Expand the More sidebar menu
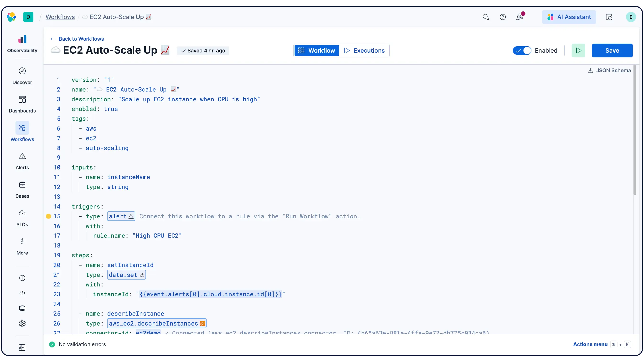Viewport: 644px width, 362px height. click(22, 246)
